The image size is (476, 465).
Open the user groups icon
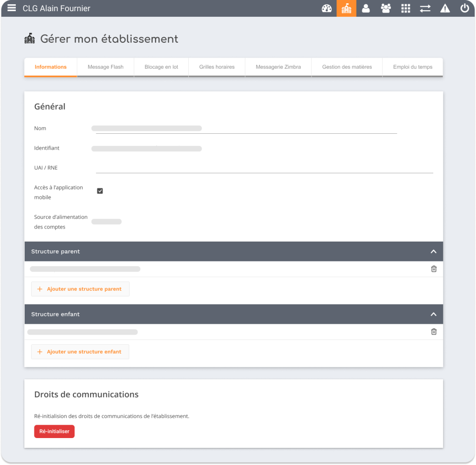pyautogui.click(x=386, y=8)
